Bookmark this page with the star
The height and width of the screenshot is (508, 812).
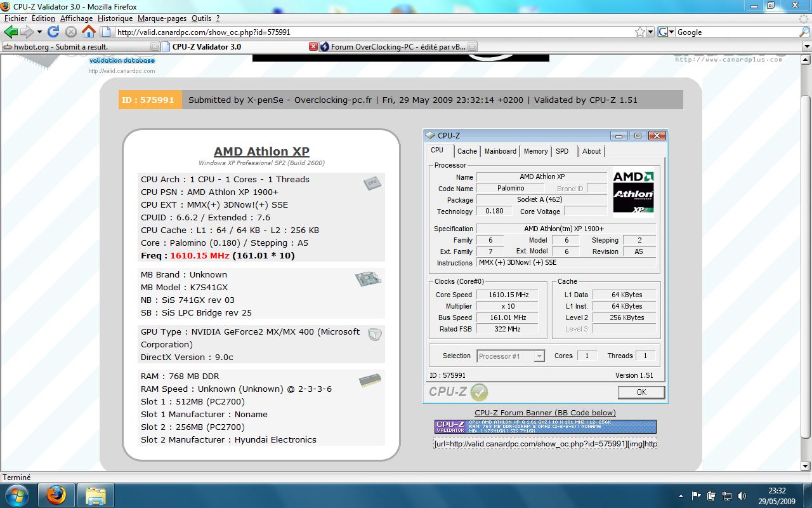pyautogui.click(x=640, y=32)
